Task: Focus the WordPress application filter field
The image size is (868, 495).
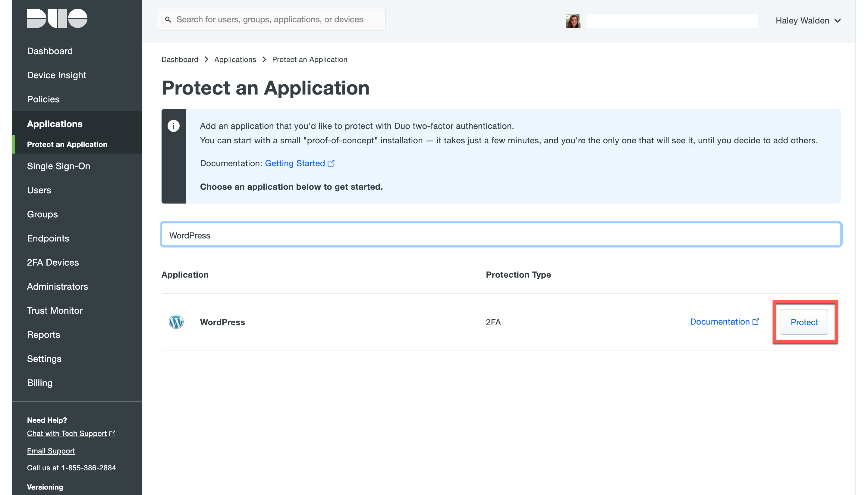Action: click(x=501, y=235)
